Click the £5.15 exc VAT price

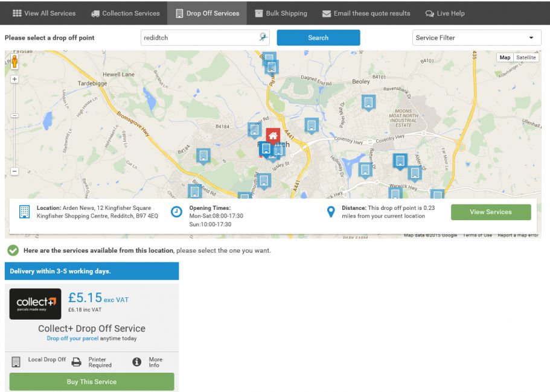(98, 298)
